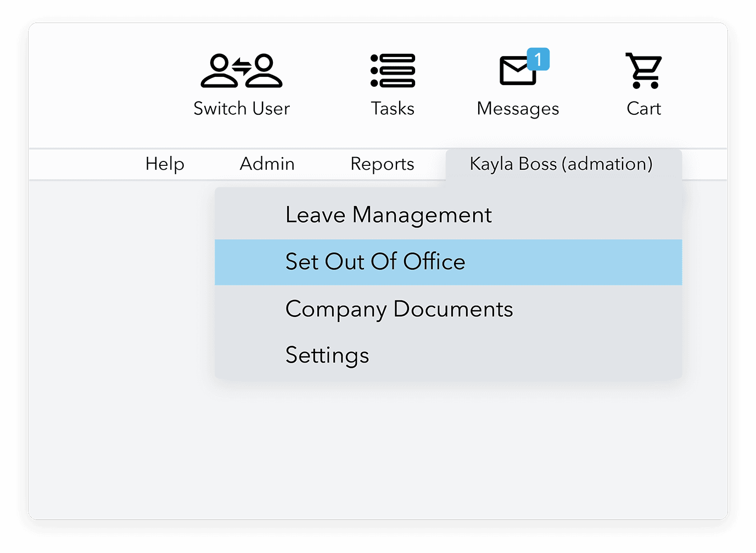
Task: Open the Help menu
Action: (x=164, y=164)
